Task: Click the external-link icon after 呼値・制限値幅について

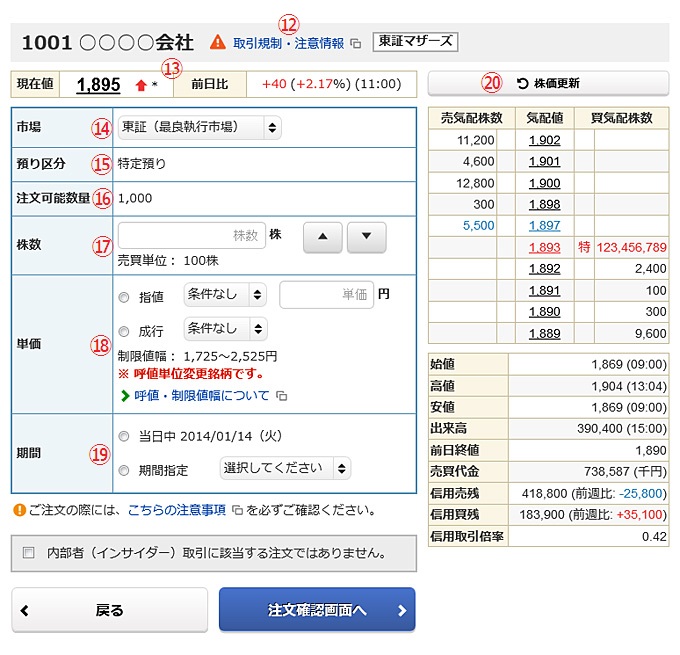Action: (x=281, y=396)
